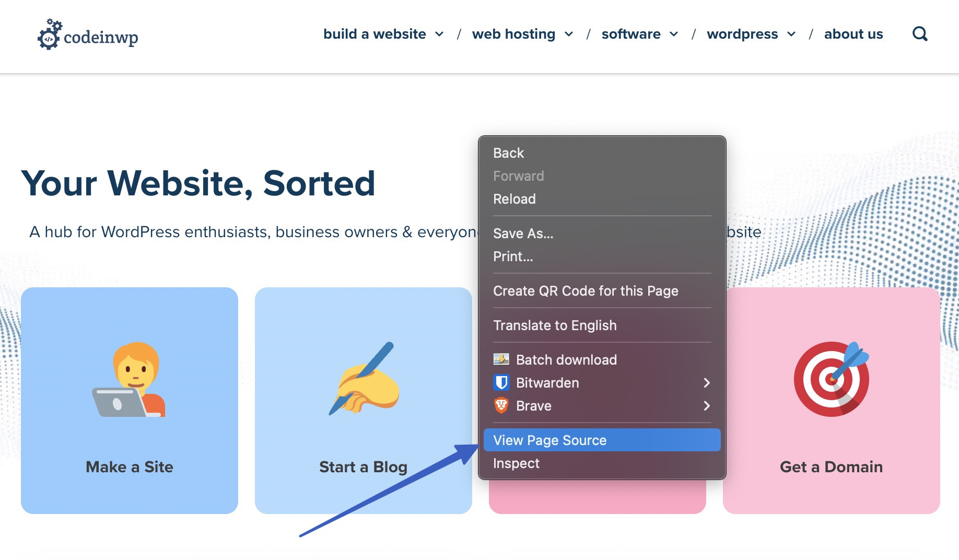Select View Page Source from the menu
This screenshot has width=959, height=560.
click(549, 440)
